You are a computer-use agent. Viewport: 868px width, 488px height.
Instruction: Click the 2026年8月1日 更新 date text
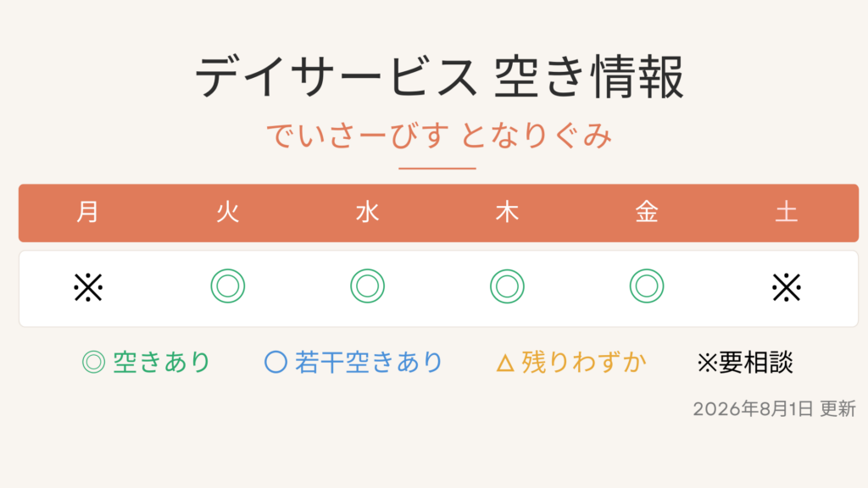[775, 409]
